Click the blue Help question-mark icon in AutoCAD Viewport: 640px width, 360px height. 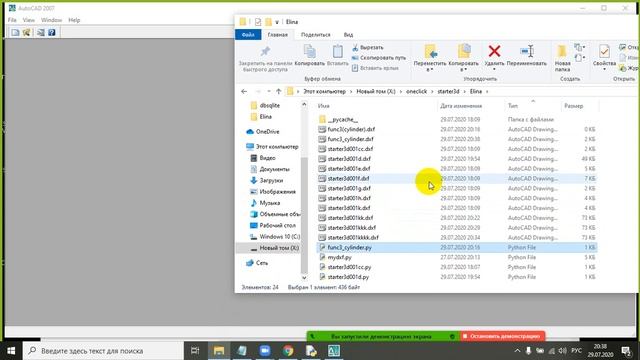(x=51, y=32)
